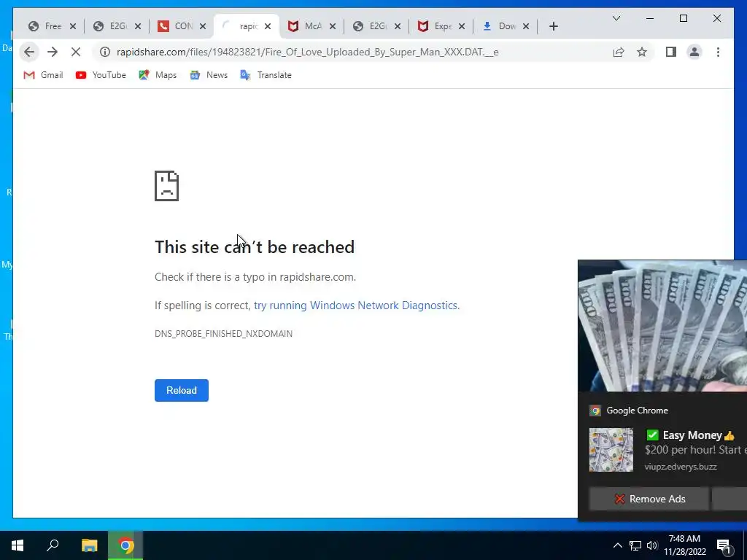
Task: Click the Chrome taskbar icon
Action: pos(125,545)
